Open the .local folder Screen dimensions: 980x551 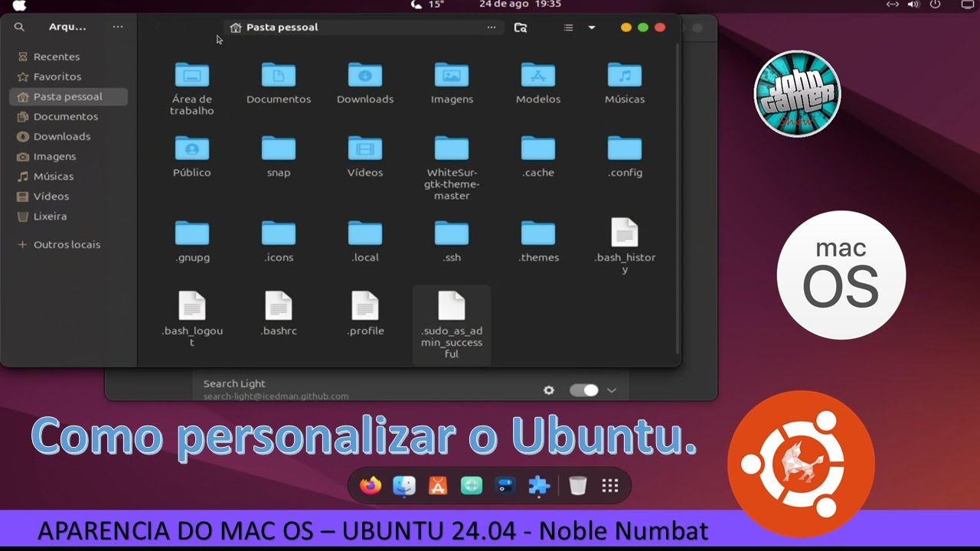tap(365, 241)
